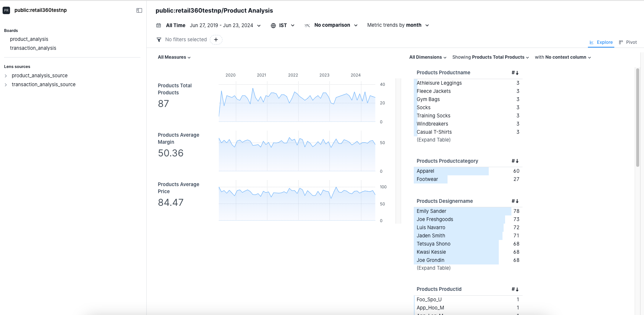
Task: Click the Products Productname column header
Action: tap(443, 73)
